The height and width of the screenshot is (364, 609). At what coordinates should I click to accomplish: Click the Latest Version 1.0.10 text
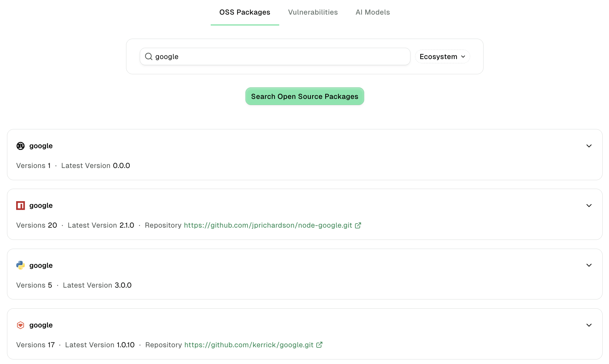click(100, 345)
